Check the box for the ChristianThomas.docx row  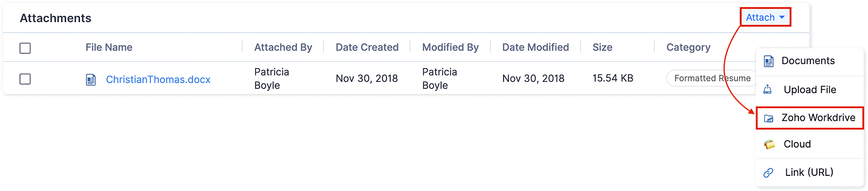25,79
